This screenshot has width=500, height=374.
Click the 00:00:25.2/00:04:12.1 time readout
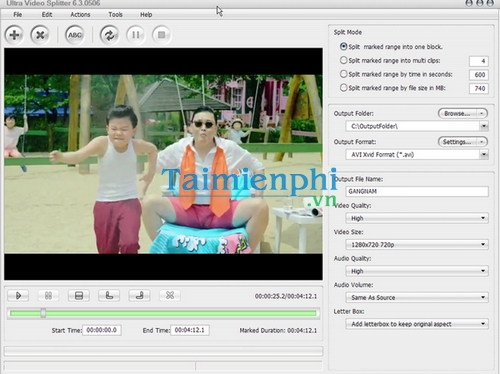click(x=286, y=296)
